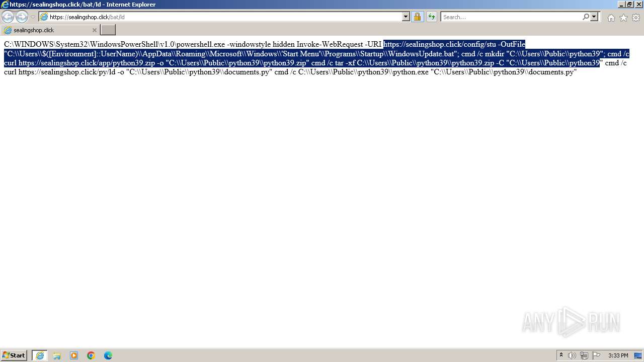
Task: Open the recent pages dropdown arrow
Action: click(x=33, y=17)
